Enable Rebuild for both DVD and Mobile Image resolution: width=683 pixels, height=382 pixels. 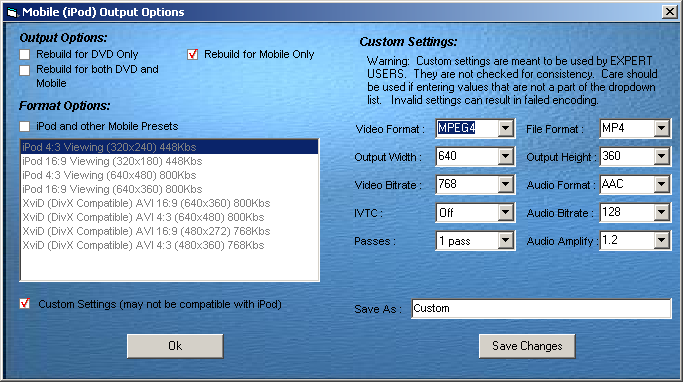[25, 70]
